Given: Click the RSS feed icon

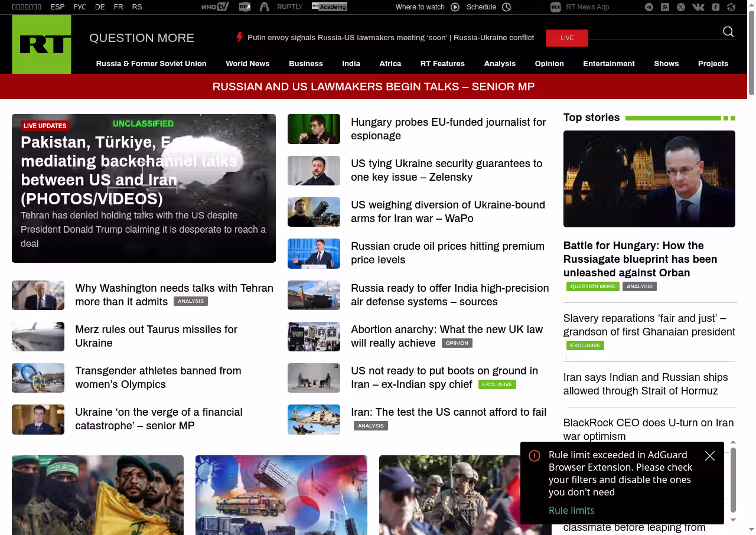Looking at the screenshot, I should click(x=665, y=7).
